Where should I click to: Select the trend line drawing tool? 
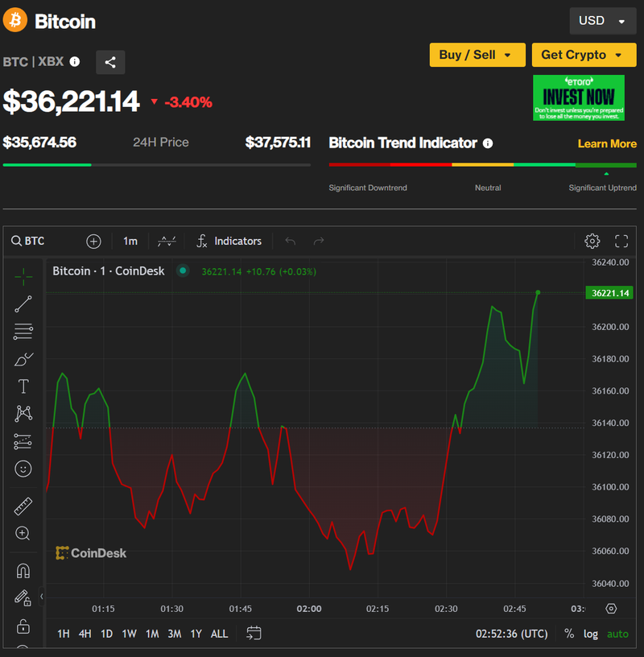(23, 304)
